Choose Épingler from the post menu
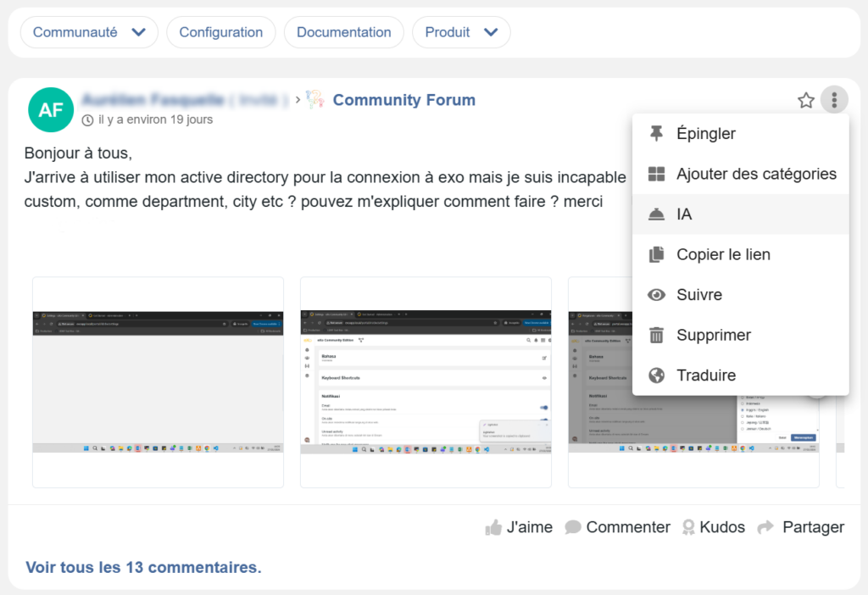Screen dimensions: 868x595 tap(705, 134)
